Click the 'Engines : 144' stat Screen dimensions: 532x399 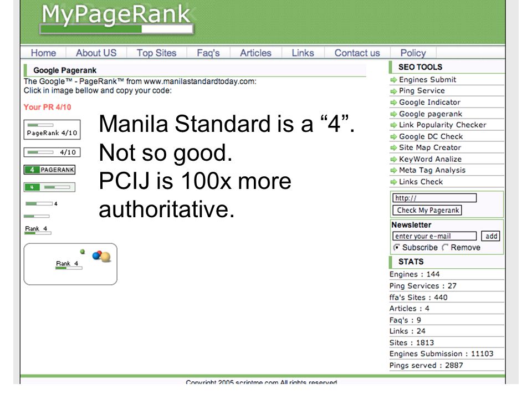[x=415, y=274]
